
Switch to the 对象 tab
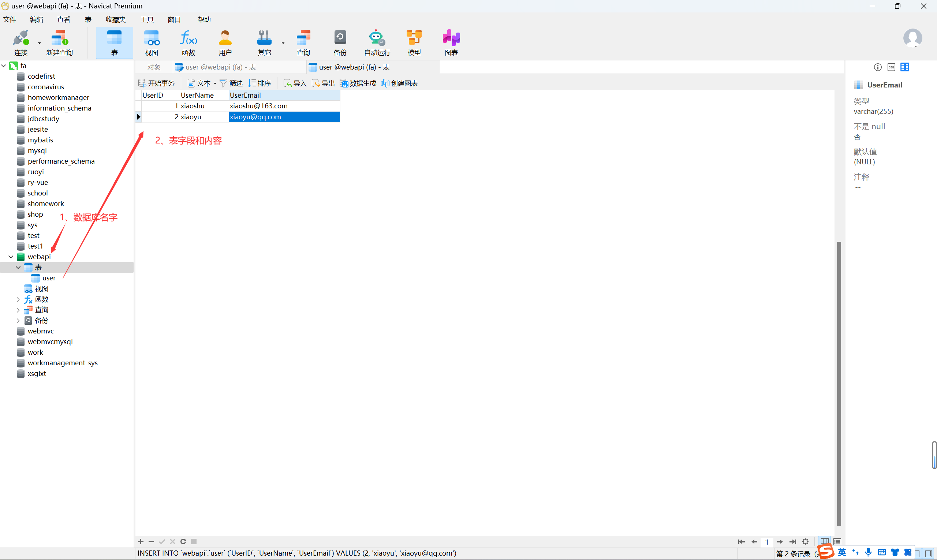(154, 67)
